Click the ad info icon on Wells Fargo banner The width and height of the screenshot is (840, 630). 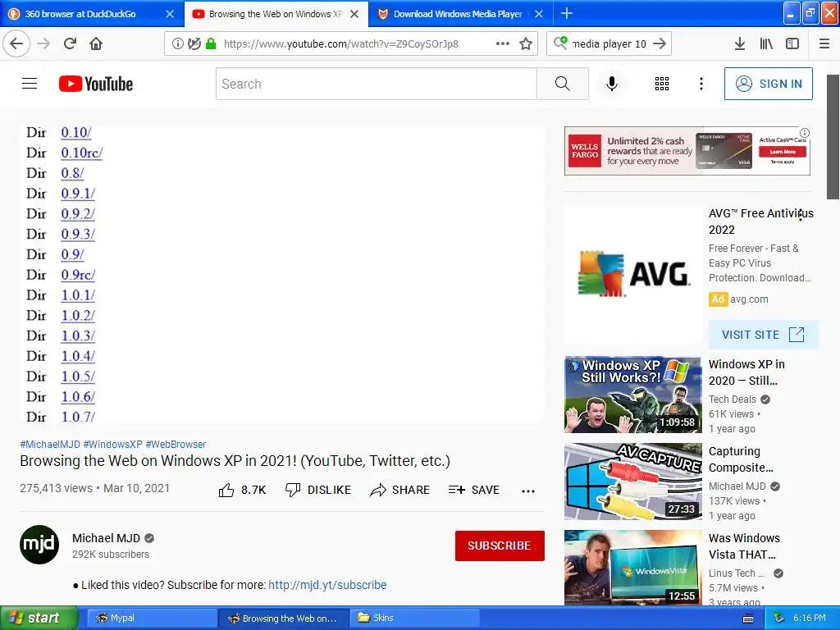point(805,132)
